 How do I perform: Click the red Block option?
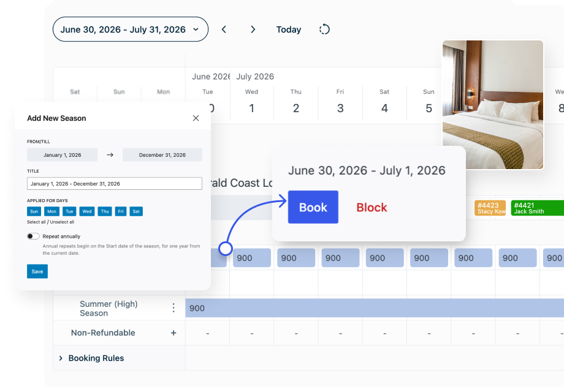click(372, 207)
